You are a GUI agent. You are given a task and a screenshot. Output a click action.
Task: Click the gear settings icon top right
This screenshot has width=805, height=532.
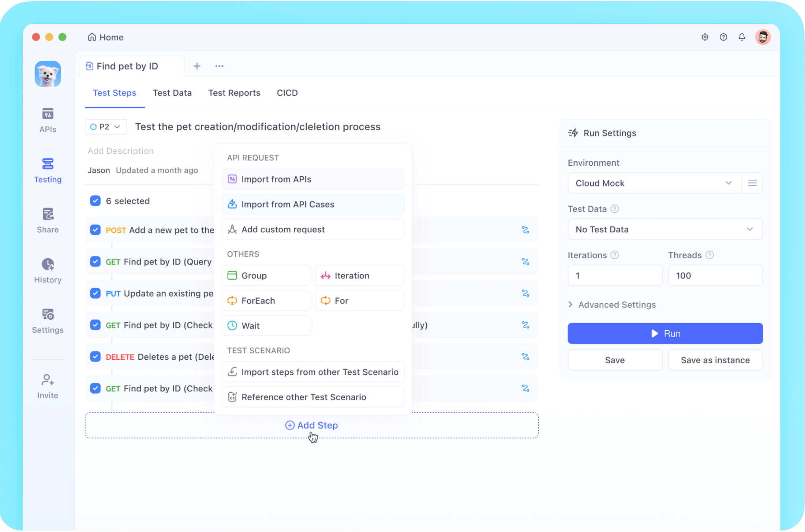[x=704, y=37]
